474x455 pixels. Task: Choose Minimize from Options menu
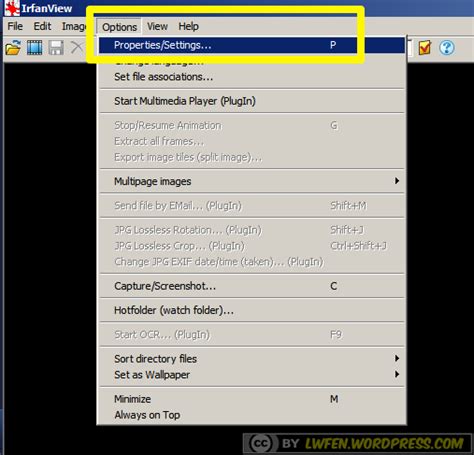pos(252,399)
